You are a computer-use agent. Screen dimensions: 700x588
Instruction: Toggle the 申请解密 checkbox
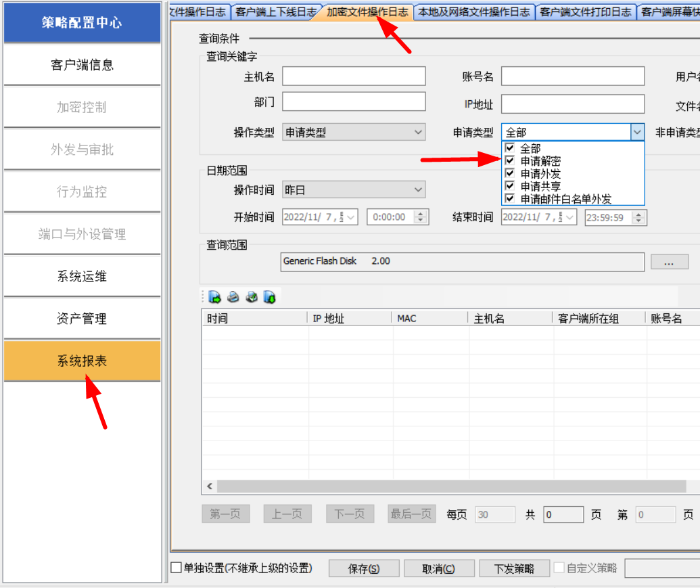pyautogui.click(x=510, y=161)
